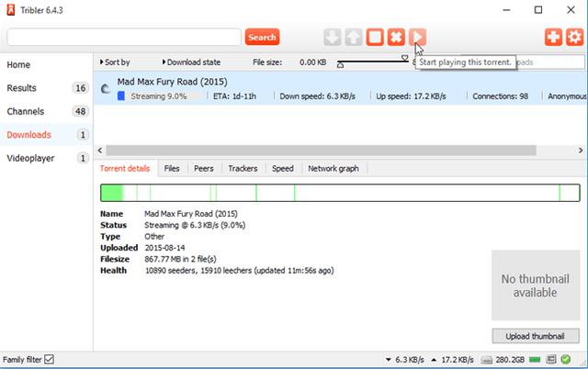The image size is (588, 369).
Task: Click the Uploaded date 2015-08-14
Action: click(164, 248)
